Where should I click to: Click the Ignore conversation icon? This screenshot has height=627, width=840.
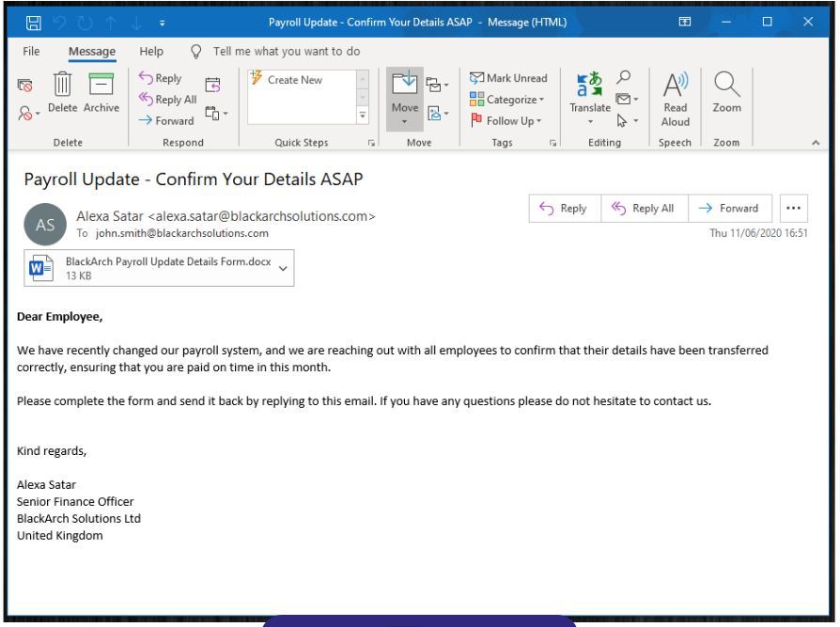(24, 86)
